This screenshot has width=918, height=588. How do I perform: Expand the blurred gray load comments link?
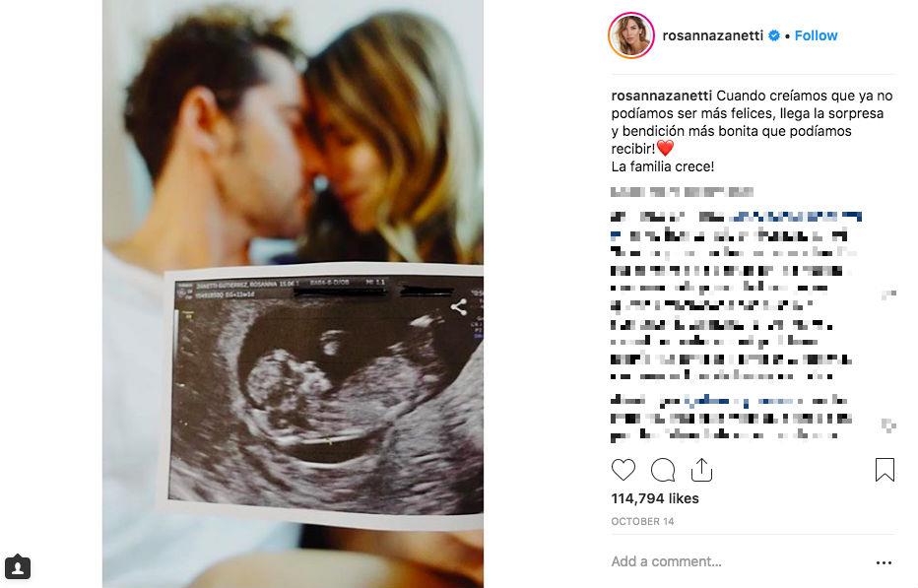click(682, 192)
